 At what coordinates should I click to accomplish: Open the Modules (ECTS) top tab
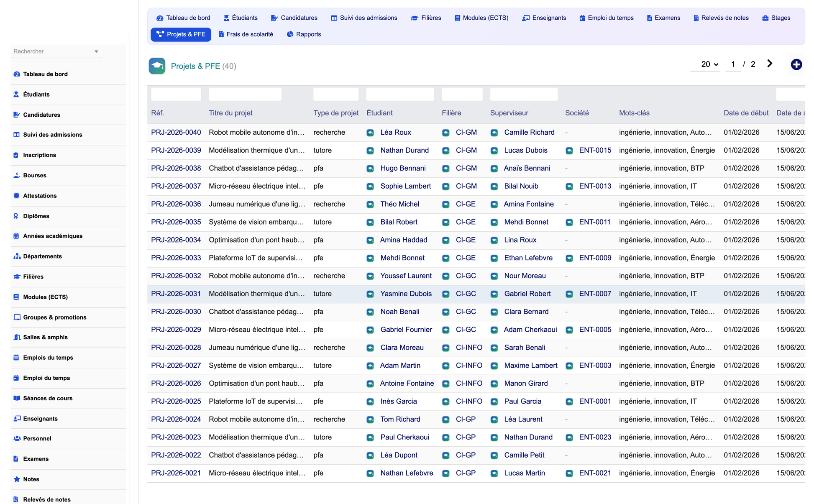coord(481,18)
